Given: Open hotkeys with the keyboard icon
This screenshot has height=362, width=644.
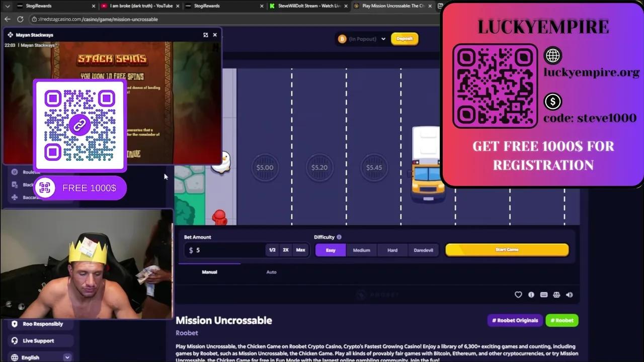Looking at the screenshot, I should click(544, 295).
